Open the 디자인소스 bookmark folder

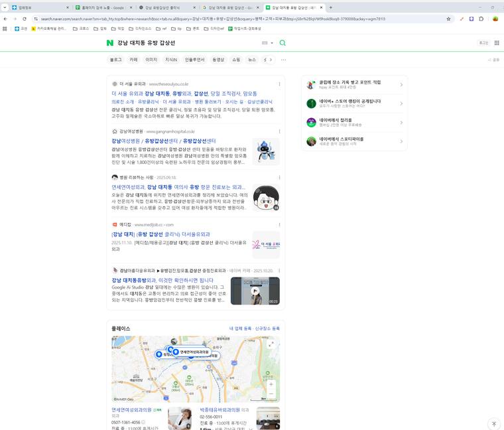pyautogui.click(x=140, y=29)
